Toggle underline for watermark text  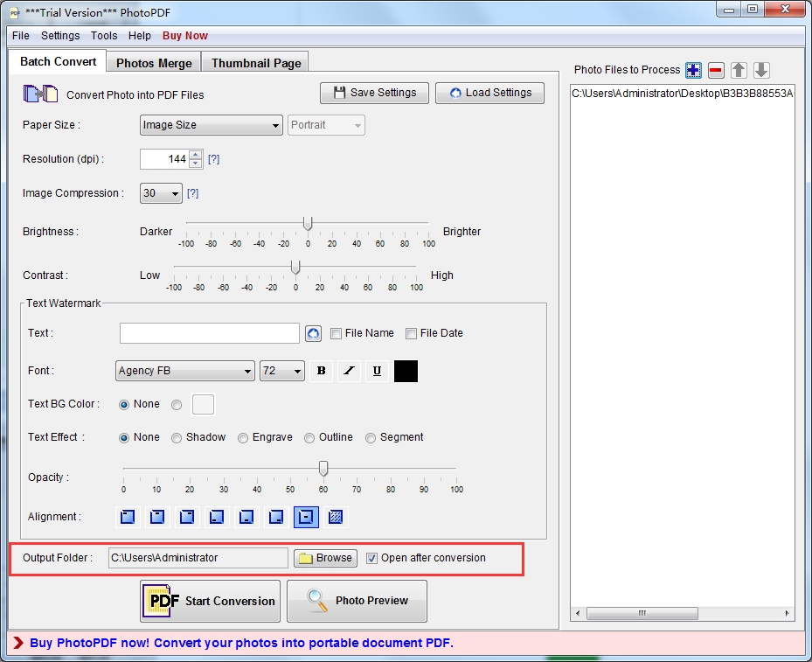[x=377, y=371]
